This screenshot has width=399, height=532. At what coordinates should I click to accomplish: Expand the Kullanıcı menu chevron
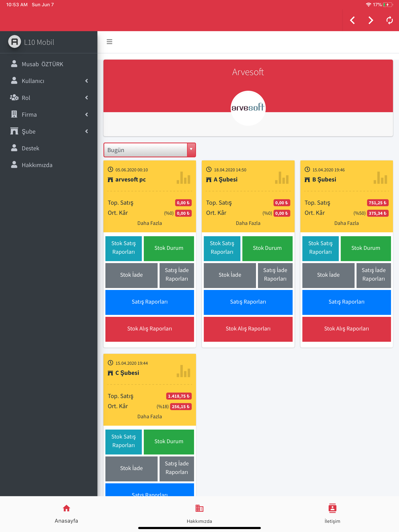87,81
